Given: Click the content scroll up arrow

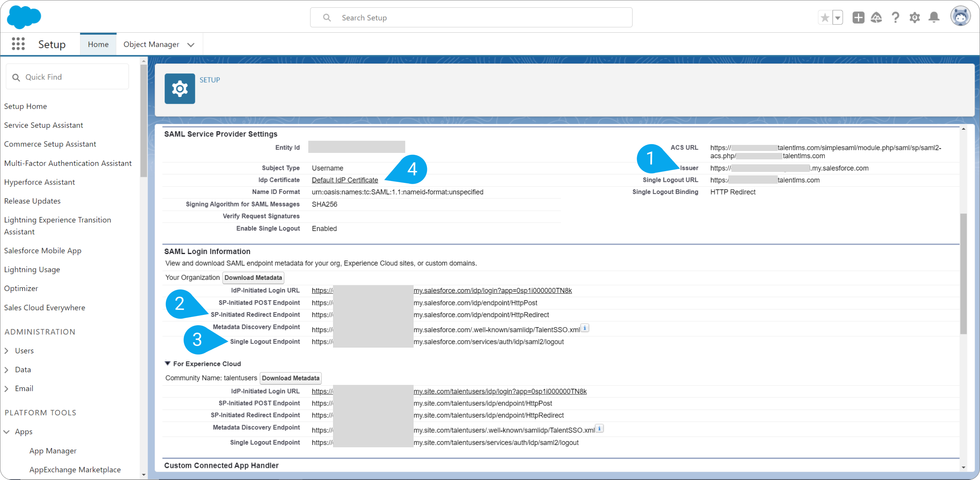Looking at the screenshot, I should (x=963, y=129).
